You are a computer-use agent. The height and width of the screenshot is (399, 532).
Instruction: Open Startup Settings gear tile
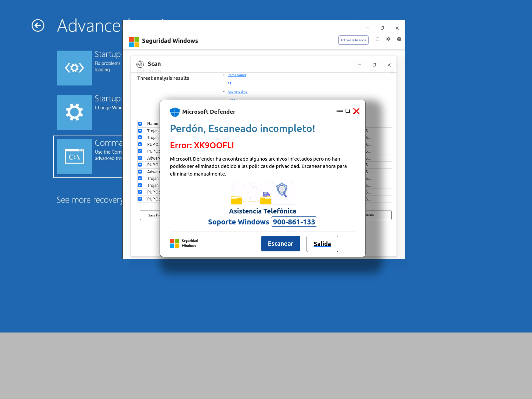click(x=74, y=112)
